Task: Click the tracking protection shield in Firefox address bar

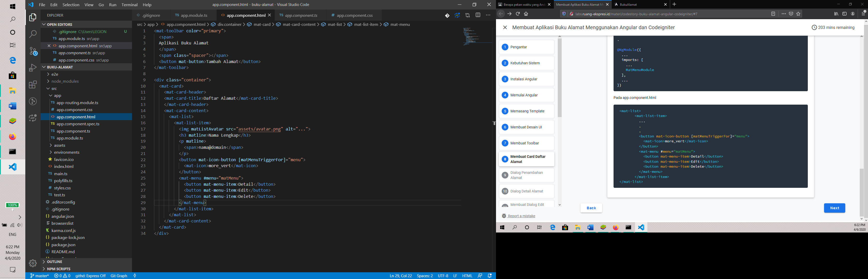Action: (x=564, y=14)
